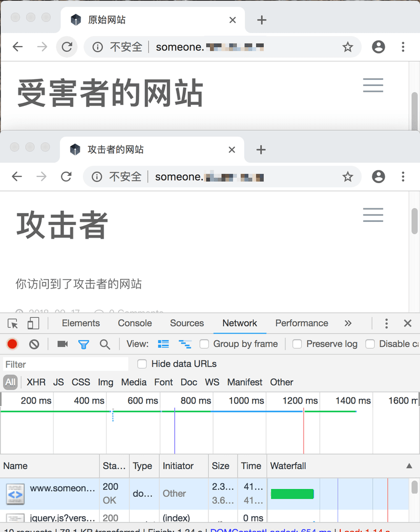
Task: Click the red record network log button
Action: (12, 344)
